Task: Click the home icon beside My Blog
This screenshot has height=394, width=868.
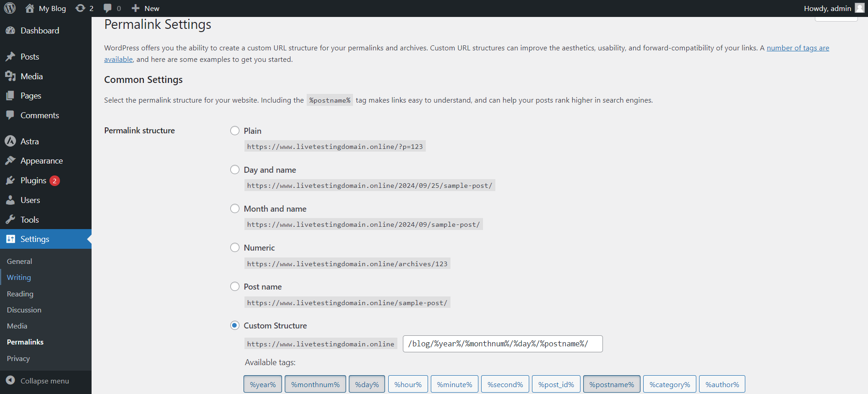Action: pyautogui.click(x=30, y=8)
